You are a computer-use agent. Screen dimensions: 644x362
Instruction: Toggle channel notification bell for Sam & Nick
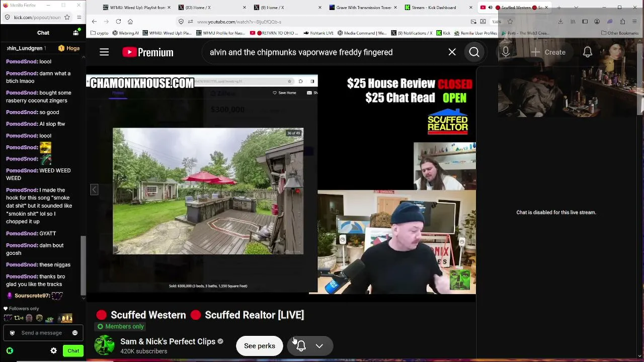301,346
